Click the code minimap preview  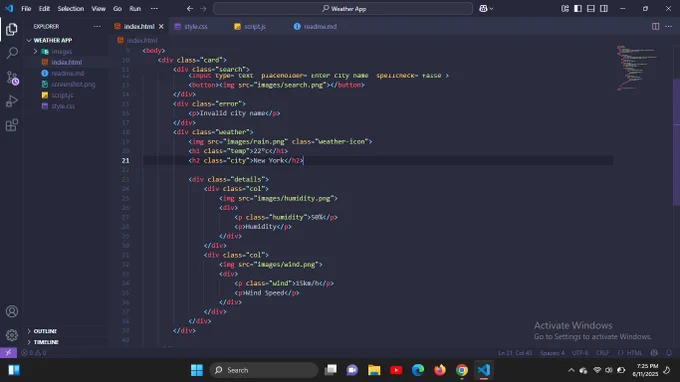(x=637, y=67)
